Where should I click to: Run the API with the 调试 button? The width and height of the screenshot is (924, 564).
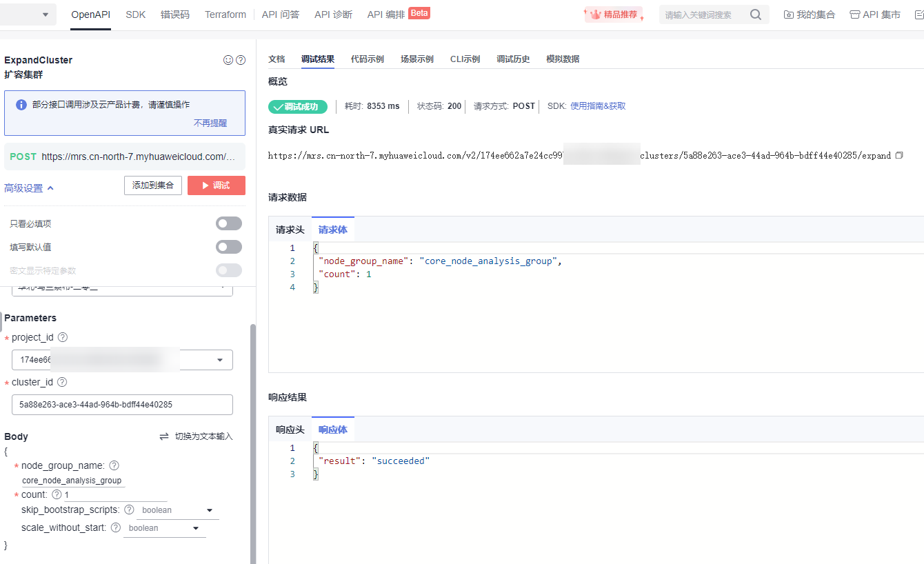click(x=217, y=185)
